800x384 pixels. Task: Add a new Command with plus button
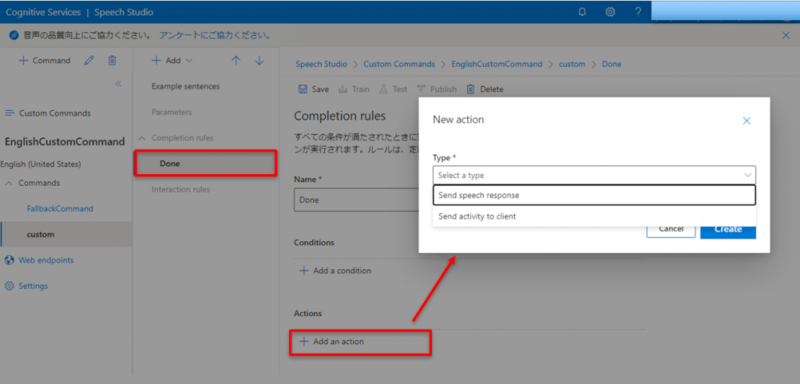44,60
